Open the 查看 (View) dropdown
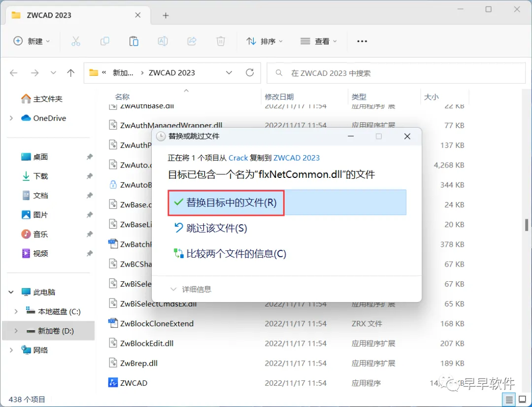 (x=319, y=41)
